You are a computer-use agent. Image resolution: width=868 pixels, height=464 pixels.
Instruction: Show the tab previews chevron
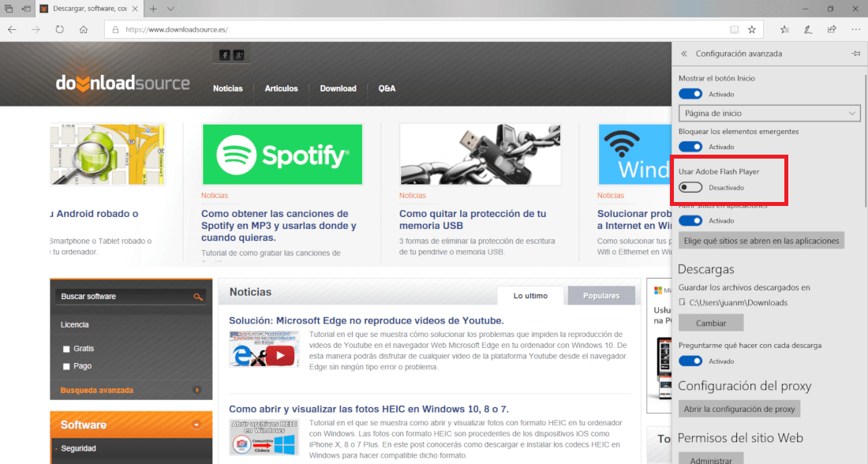click(x=170, y=9)
